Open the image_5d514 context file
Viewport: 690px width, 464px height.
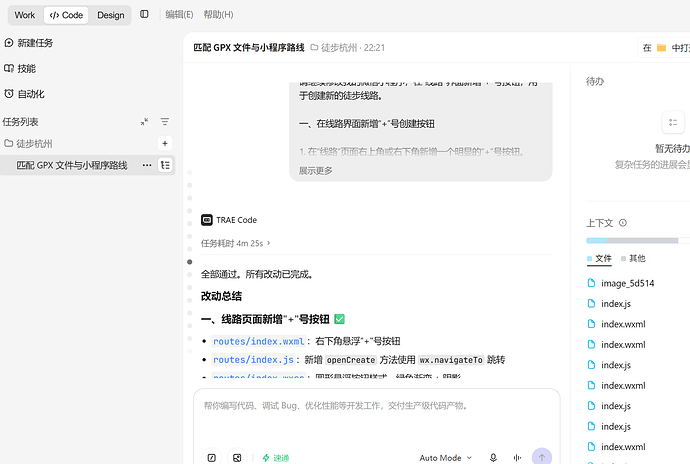click(621, 283)
